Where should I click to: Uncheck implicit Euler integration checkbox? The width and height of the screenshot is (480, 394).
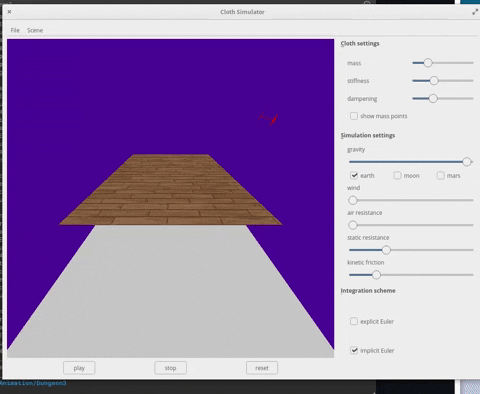click(x=354, y=350)
